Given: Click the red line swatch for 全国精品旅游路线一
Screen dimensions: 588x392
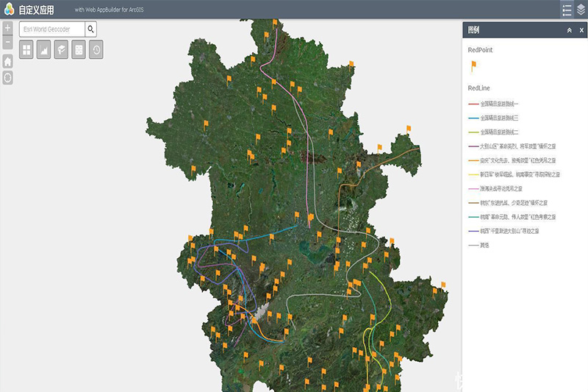Looking at the screenshot, I should coord(473,104).
